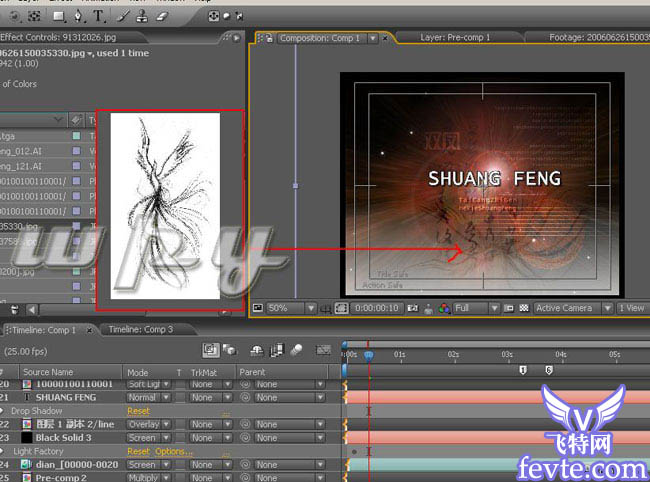Screen dimensions: 650x482
Task: Click Source Name column header
Action: pyautogui.click(x=70, y=372)
